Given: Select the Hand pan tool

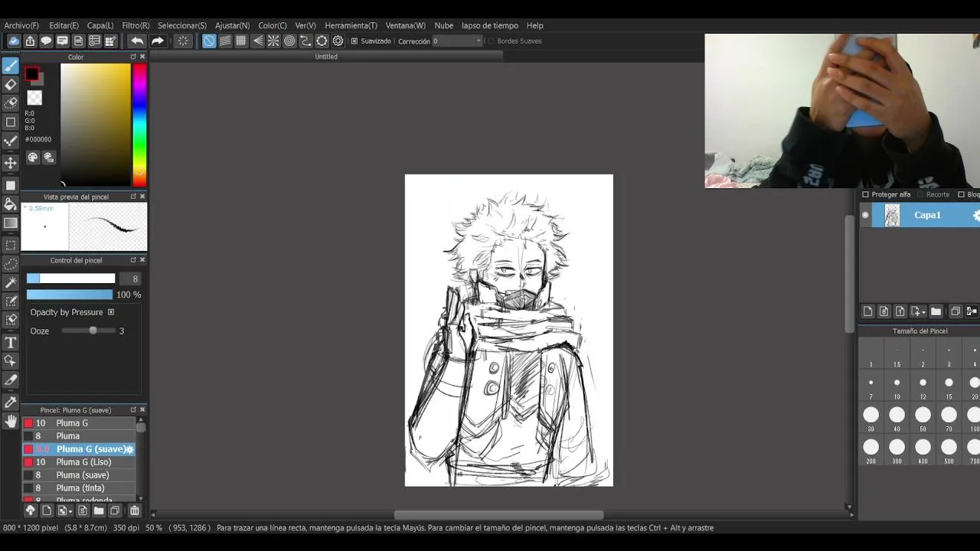Looking at the screenshot, I should 11,421.
